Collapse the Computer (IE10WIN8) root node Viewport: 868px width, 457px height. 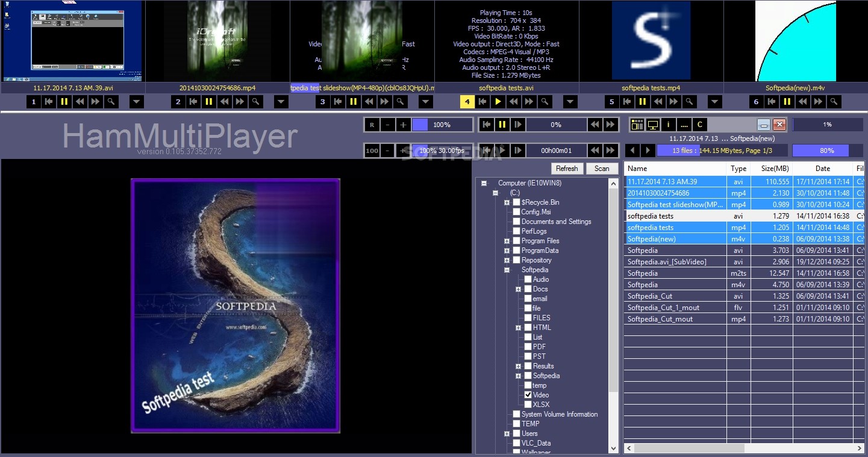[x=484, y=183]
